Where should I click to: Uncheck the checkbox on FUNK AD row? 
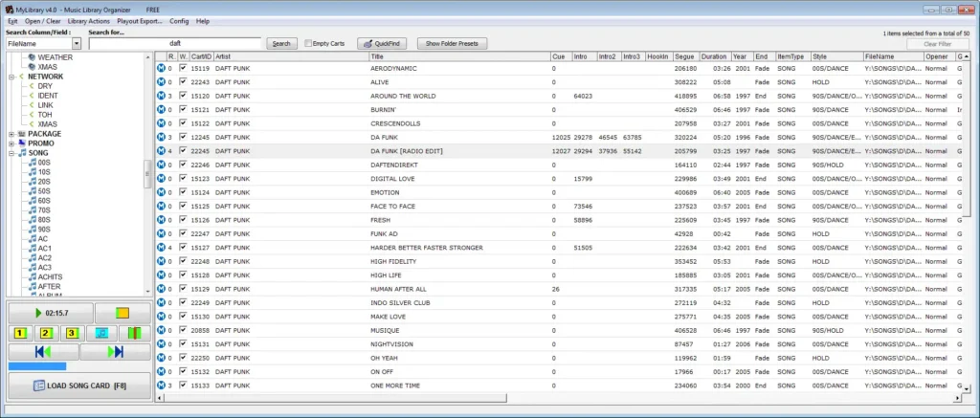point(183,233)
